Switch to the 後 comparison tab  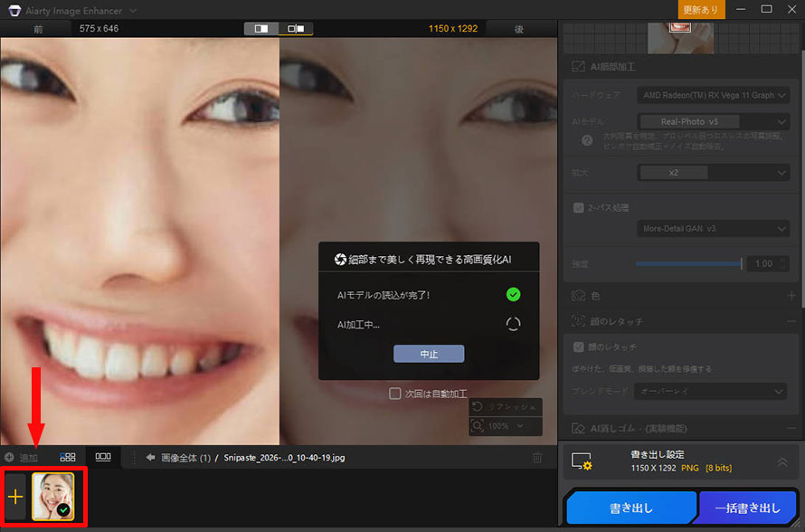520,28
